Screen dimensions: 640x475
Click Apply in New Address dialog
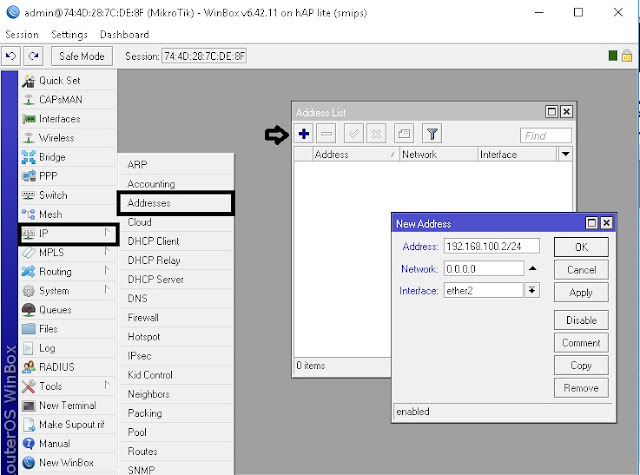click(581, 292)
